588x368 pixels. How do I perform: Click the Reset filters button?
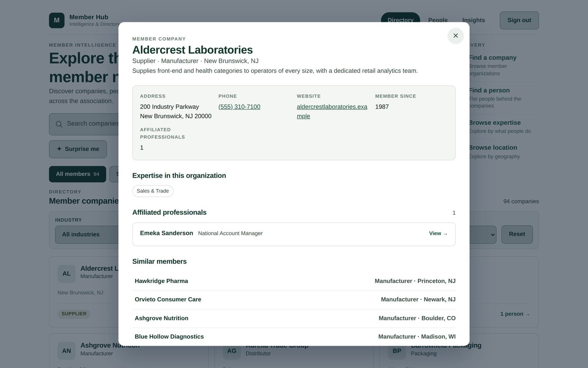tap(517, 234)
